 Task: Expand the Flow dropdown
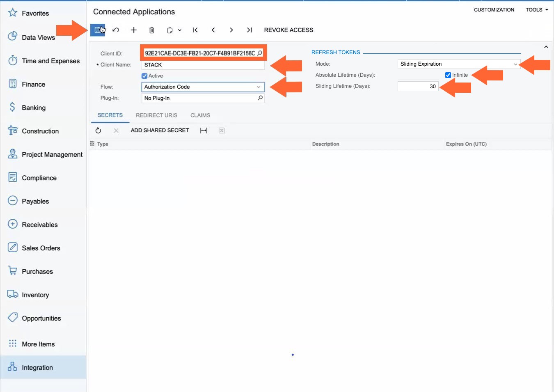259,87
